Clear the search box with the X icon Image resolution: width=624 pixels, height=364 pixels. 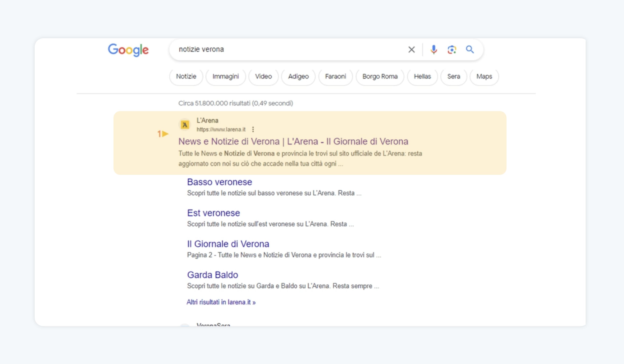[412, 50]
